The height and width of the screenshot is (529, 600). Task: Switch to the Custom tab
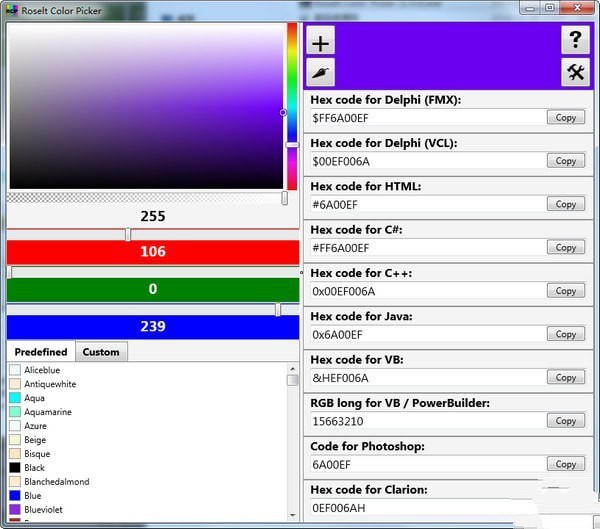101,352
